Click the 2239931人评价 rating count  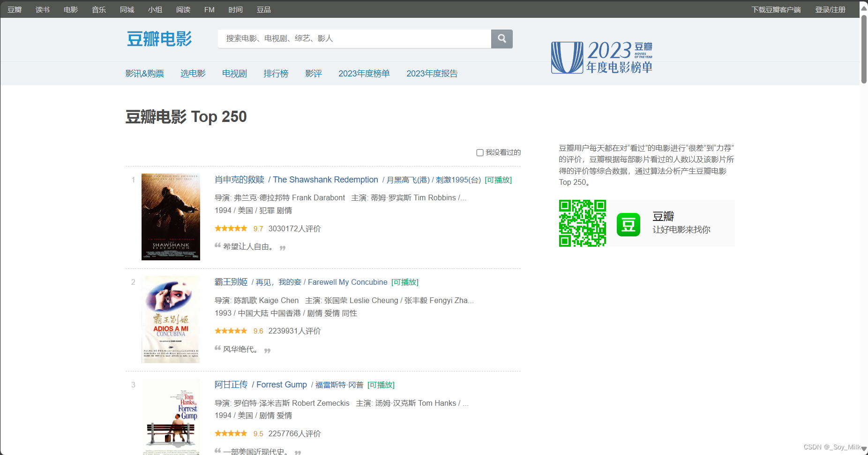294,331
